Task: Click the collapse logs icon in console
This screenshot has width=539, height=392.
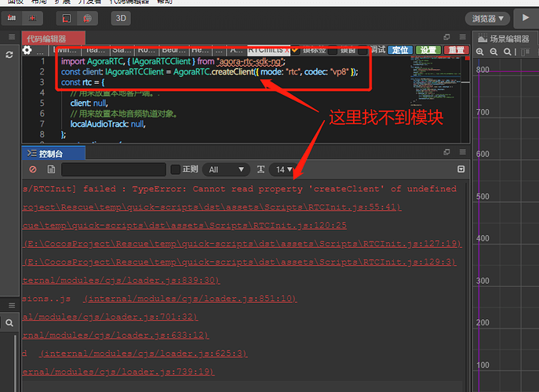Action: click(461, 169)
